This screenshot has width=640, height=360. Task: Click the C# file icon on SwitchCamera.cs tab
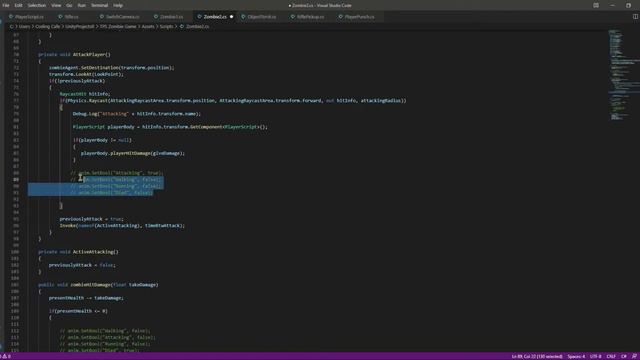tap(102, 17)
